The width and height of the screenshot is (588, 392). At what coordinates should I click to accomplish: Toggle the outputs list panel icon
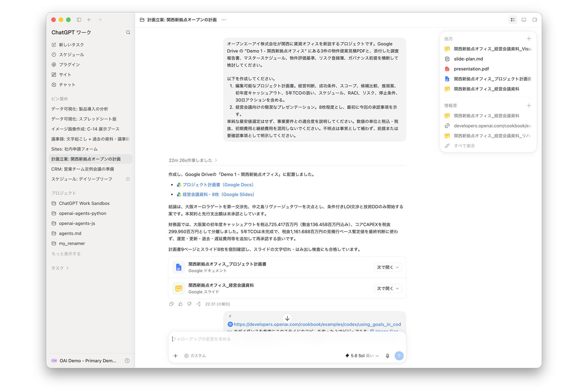(x=513, y=20)
